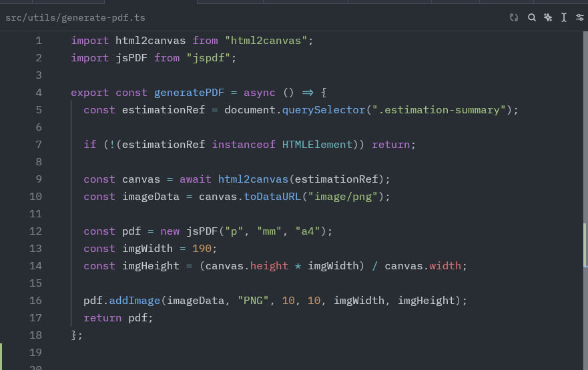This screenshot has width=588, height=370.
Task: Open buffer search with magnifier icon
Action: point(532,17)
